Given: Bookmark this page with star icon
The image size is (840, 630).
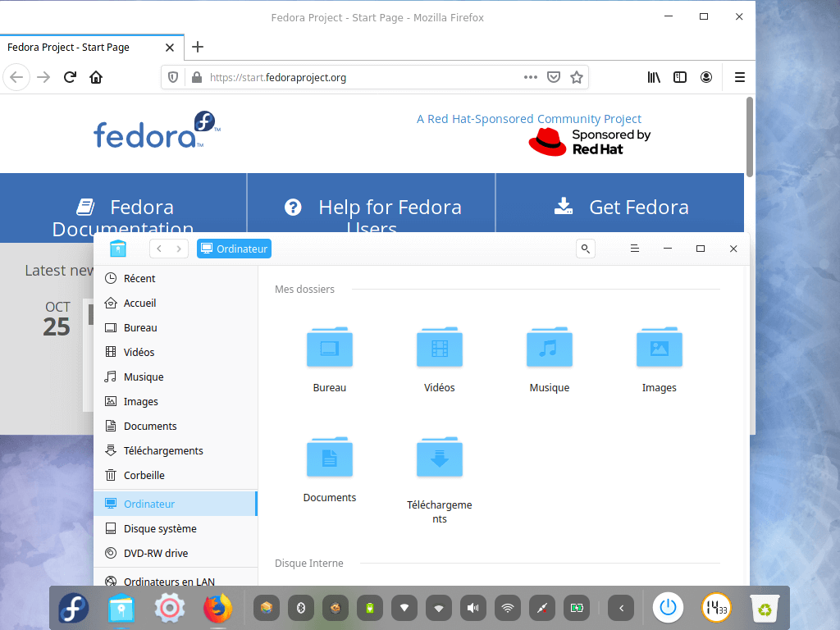Looking at the screenshot, I should coord(577,77).
